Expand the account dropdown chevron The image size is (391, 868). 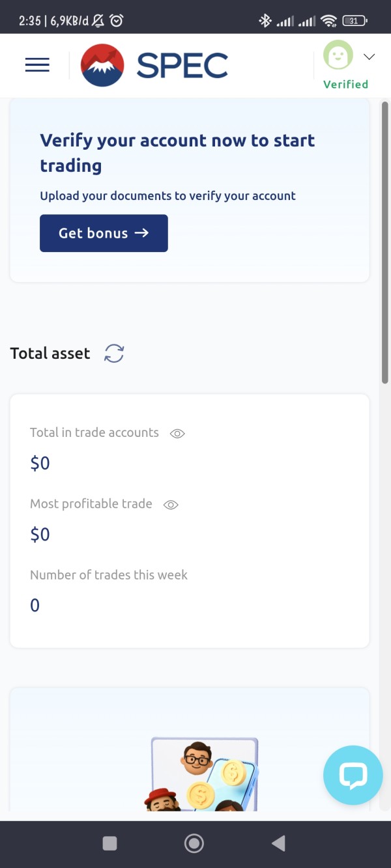pos(369,57)
